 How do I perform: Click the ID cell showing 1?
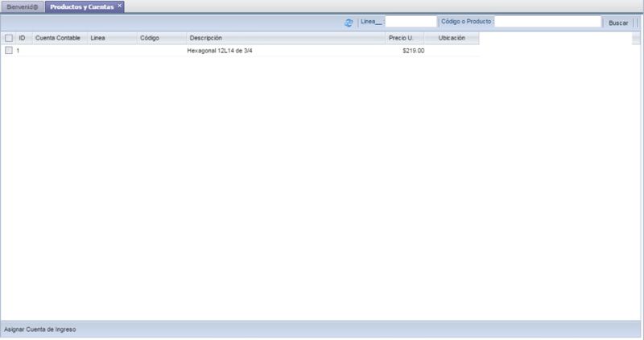19,51
